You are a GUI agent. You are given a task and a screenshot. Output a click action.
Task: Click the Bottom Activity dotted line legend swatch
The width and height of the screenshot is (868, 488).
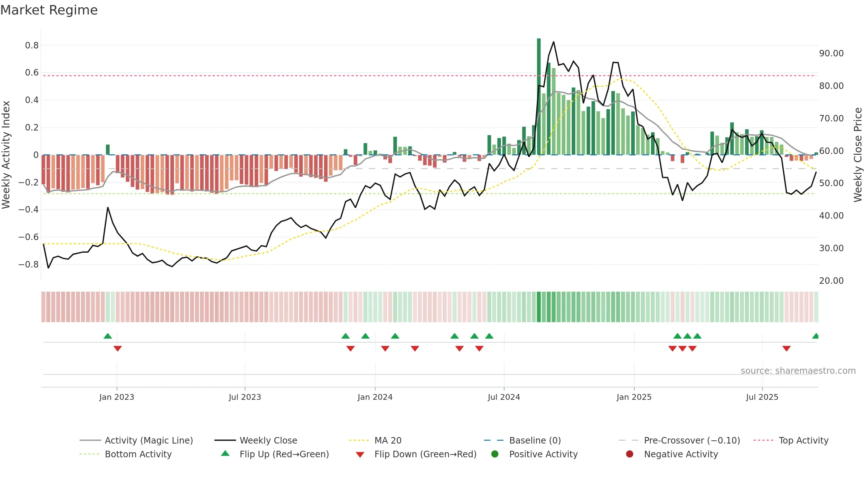coord(89,454)
